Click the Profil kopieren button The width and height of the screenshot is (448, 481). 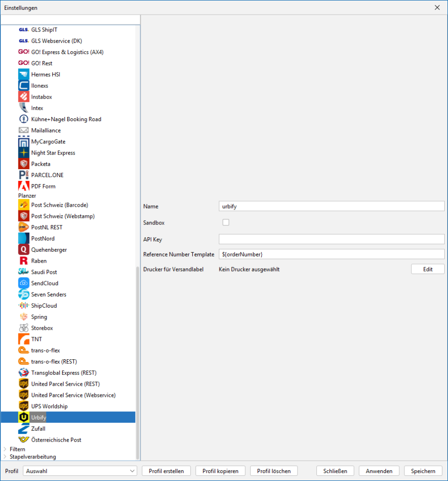220,471
